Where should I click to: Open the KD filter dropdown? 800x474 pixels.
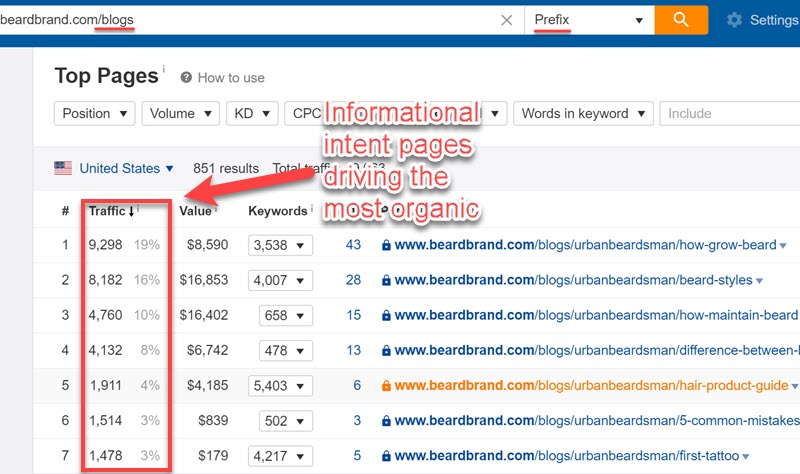252,113
